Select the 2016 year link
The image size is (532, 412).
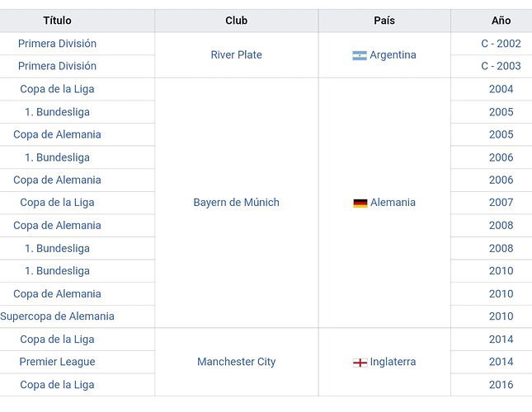501,385
